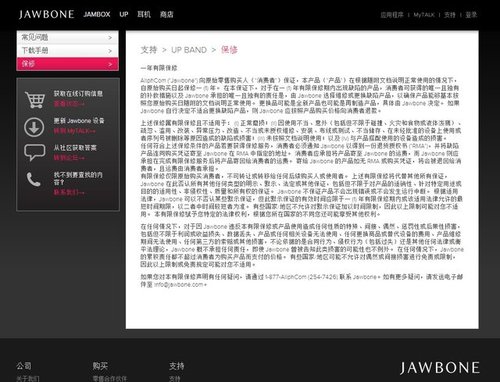This screenshot has height=382, width=500.
Task: Click the 更新 Jawbone 设备 label
Action: pyautogui.click(x=79, y=121)
